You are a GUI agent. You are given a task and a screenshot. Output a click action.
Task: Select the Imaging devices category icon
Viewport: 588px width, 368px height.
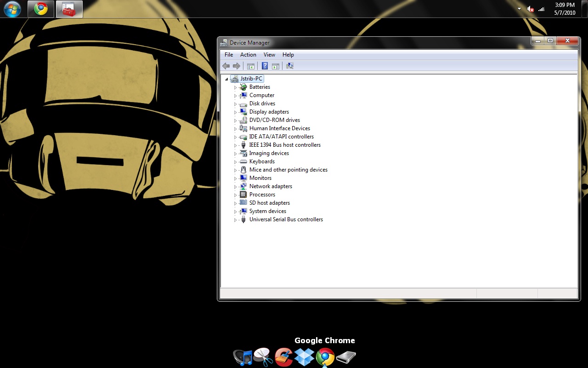243,153
